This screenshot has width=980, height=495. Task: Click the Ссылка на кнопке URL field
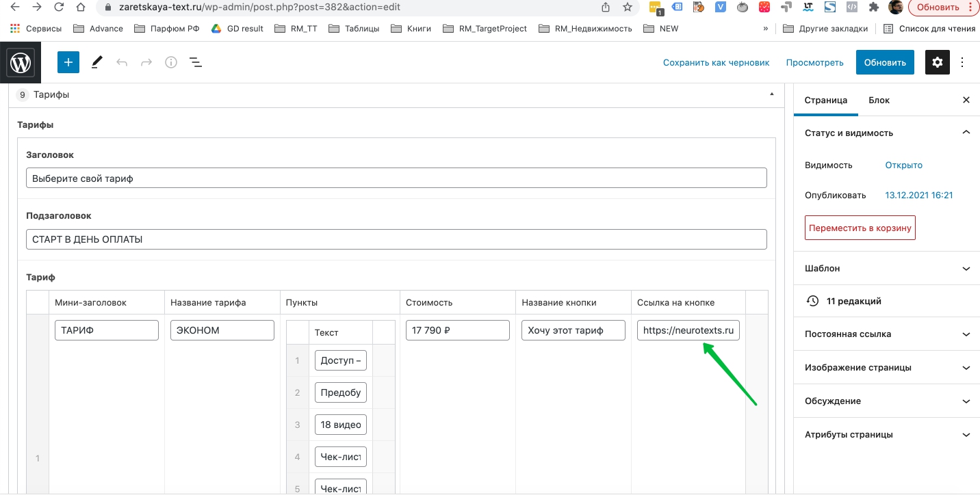coord(688,330)
